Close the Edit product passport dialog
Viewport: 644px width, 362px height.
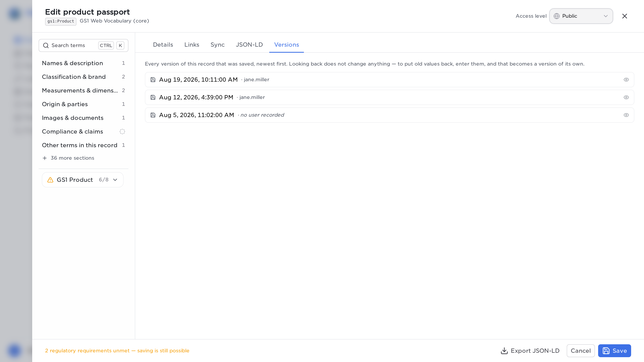(x=624, y=16)
